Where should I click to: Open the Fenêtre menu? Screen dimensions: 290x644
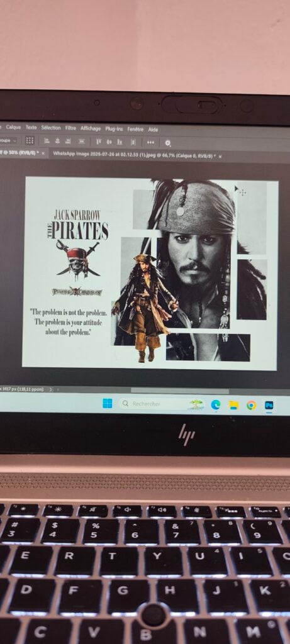click(135, 130)
